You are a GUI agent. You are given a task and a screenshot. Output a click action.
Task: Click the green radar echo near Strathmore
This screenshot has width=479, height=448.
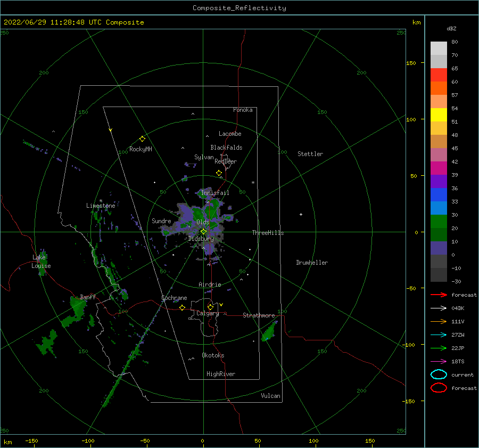click(269, 332)
